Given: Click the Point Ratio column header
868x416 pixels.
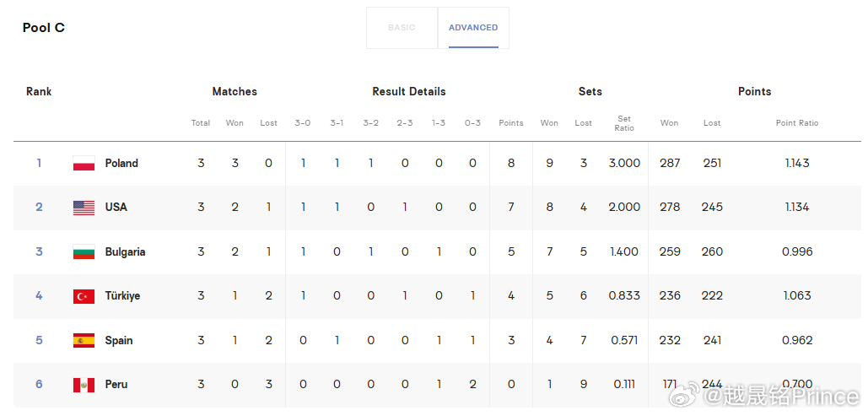Looking at the screenshot, I should pyautogui.click(x=796, y=123).
